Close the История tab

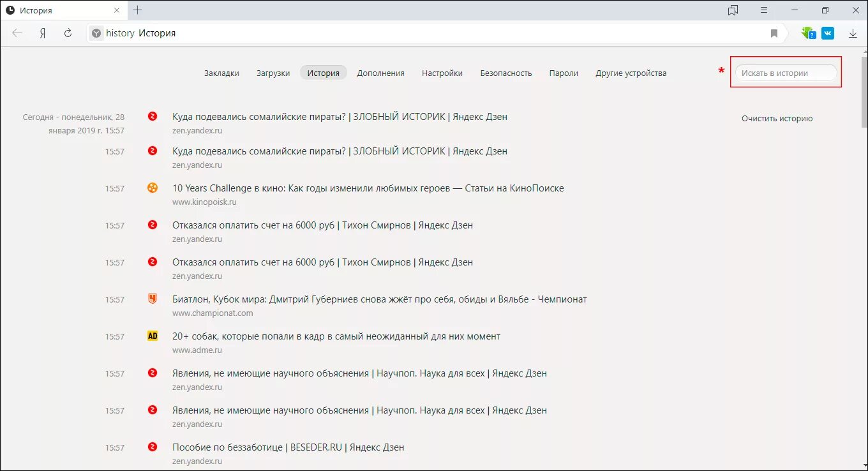coord(116,10)
